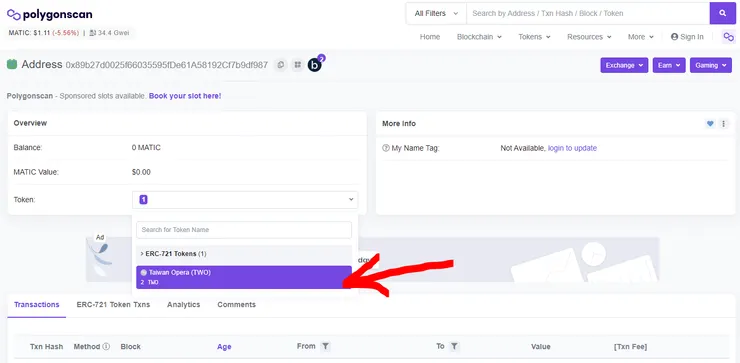Click the purple search magnifier button
The image size is (740, 363).
(x=723, y=13)
